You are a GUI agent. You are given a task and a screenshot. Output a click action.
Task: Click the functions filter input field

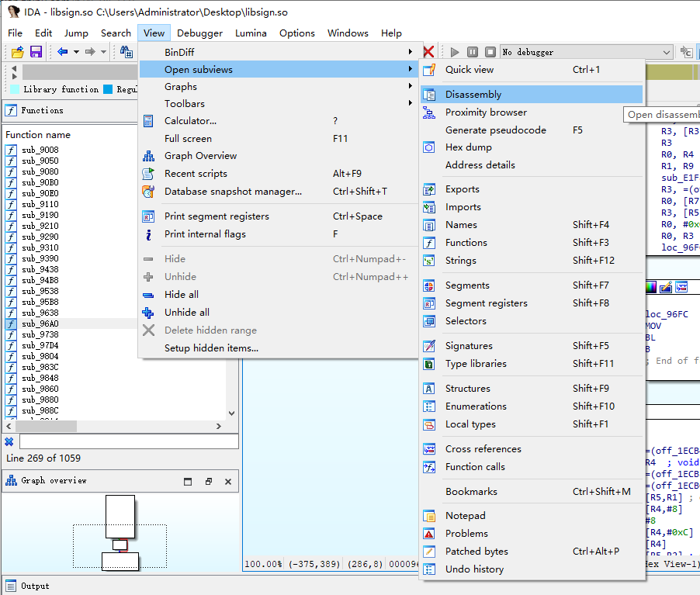(x=129, y=442)
